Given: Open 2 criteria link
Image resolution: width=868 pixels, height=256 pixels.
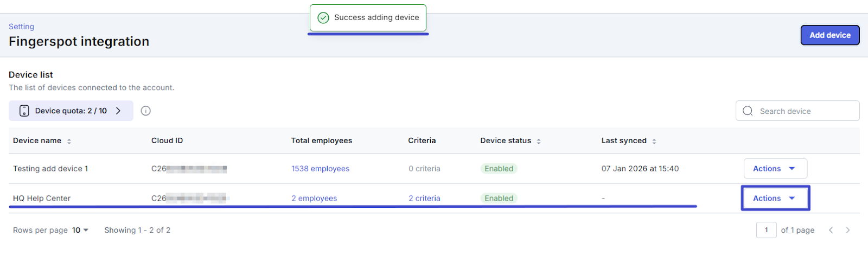Looking at the screenshot, I should [x=424, y=199].
